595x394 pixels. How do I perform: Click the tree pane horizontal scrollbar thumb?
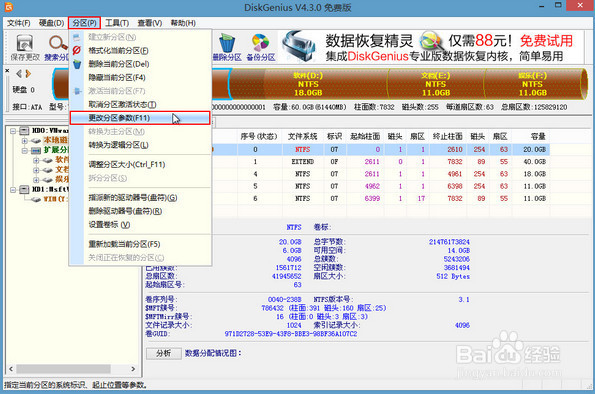tap(63, 369)
